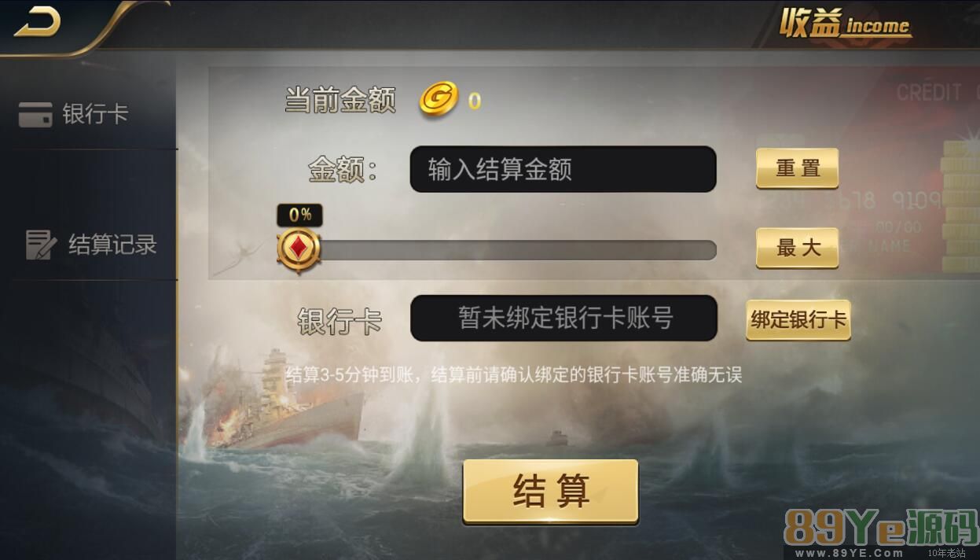
Task: Click the settlement records notepad icon
Action: [41, 245]
